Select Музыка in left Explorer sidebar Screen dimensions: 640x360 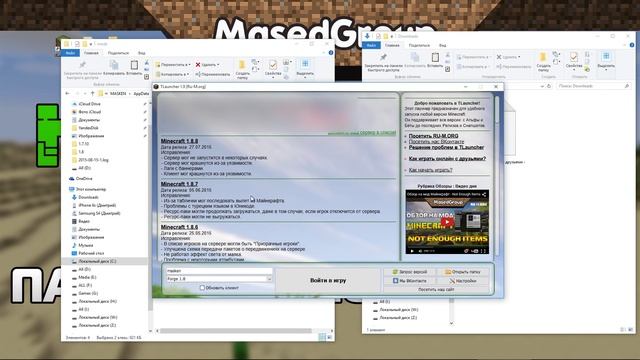(85, 245)
